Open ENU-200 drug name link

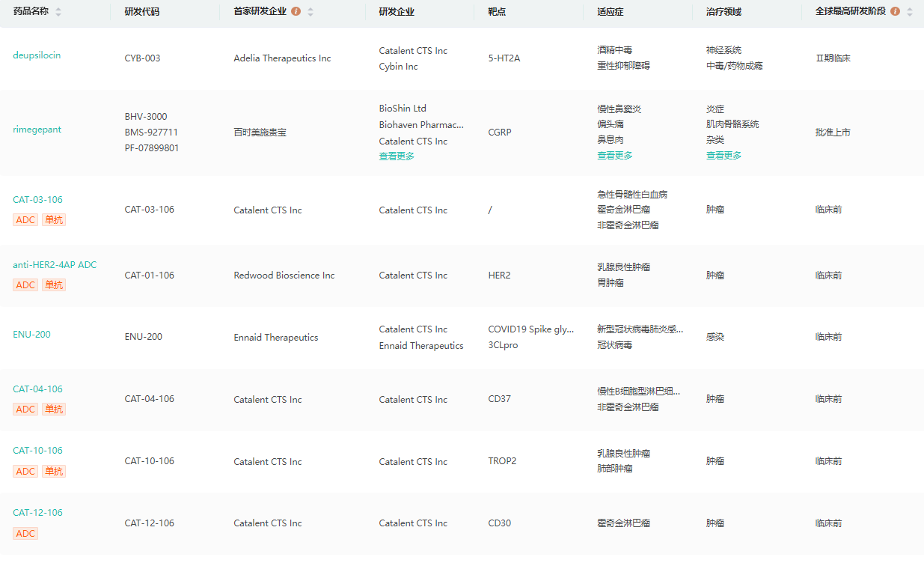pos(32,335)
